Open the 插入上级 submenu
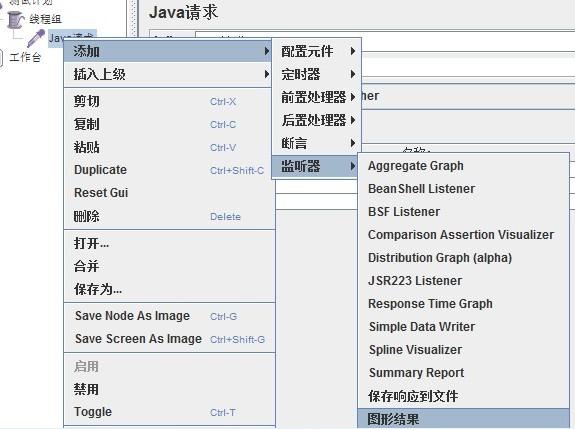 [169, 74]
